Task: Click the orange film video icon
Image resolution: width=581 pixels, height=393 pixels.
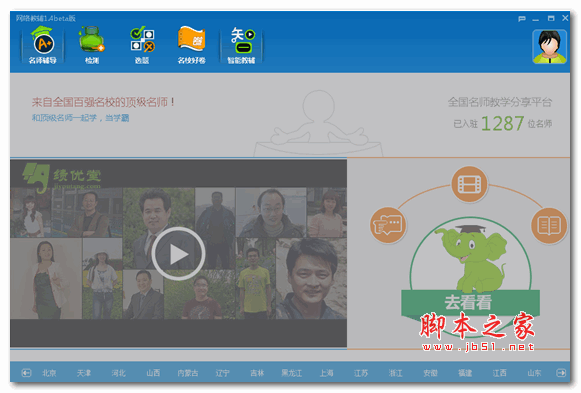Action: coord(469,184)
